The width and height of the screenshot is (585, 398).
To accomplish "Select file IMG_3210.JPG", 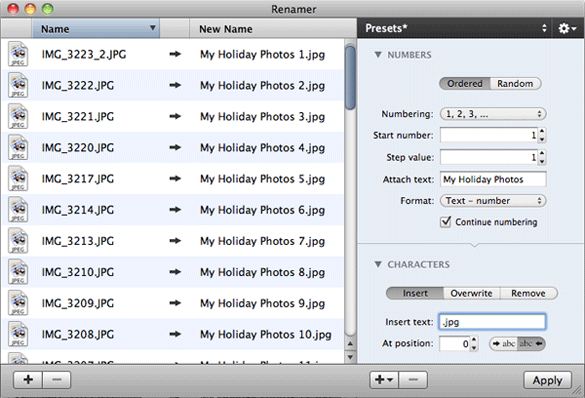I will (78, 272).
